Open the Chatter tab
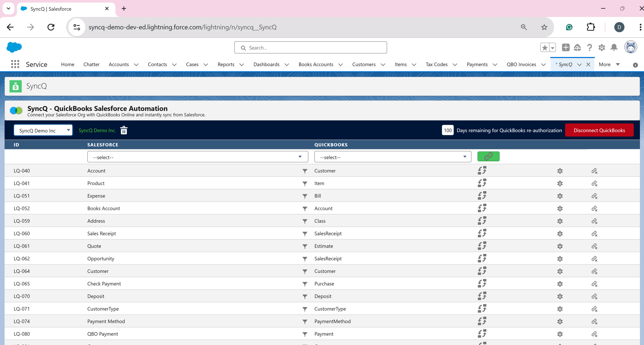Viewport: 644px width, 345px height. pos(91,64)
